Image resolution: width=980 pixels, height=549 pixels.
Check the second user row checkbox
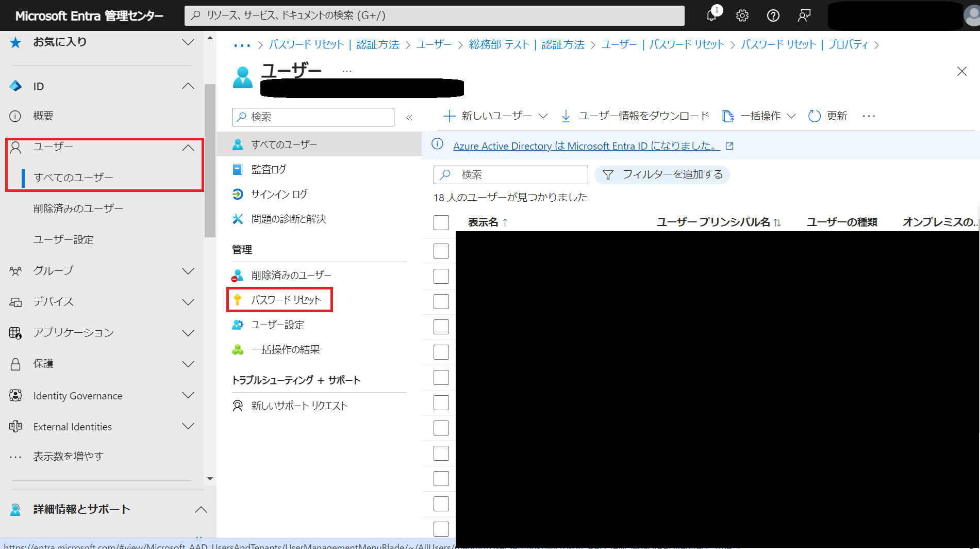(x=441, y=276)
